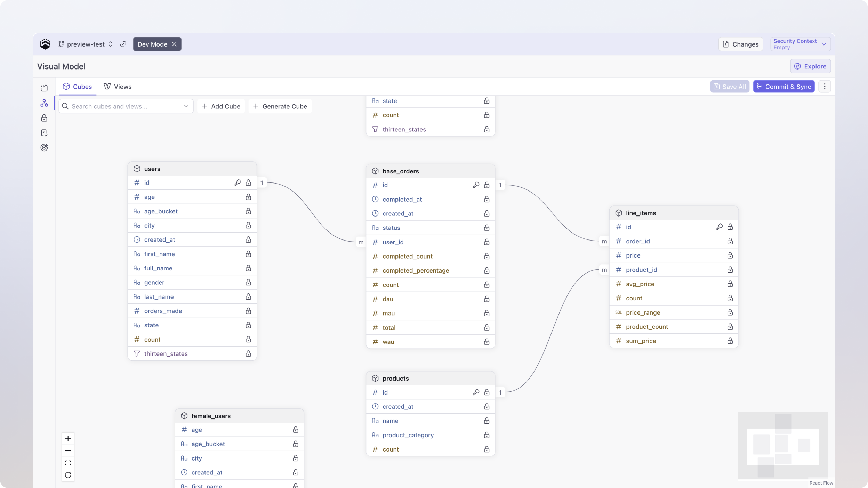Open the top sidebar code files icon
Viewport: 868px width, 488px height.
(44, 88)
